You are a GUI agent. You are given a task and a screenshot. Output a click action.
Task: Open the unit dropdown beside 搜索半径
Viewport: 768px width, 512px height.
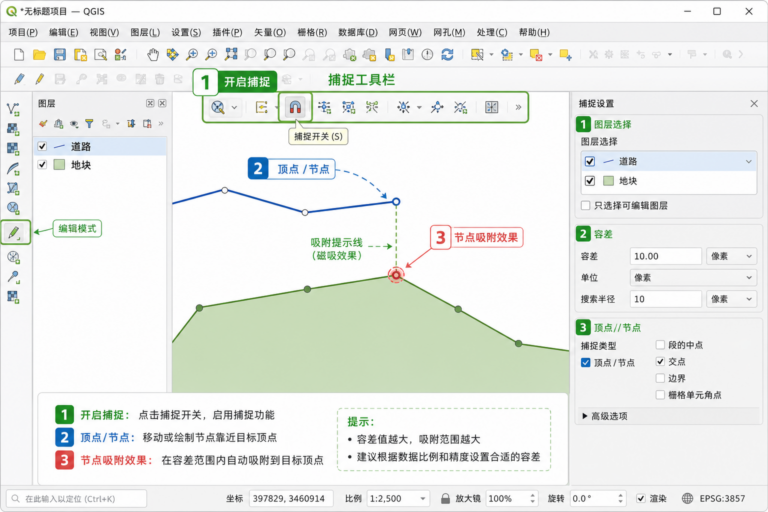tap(731, 299)
